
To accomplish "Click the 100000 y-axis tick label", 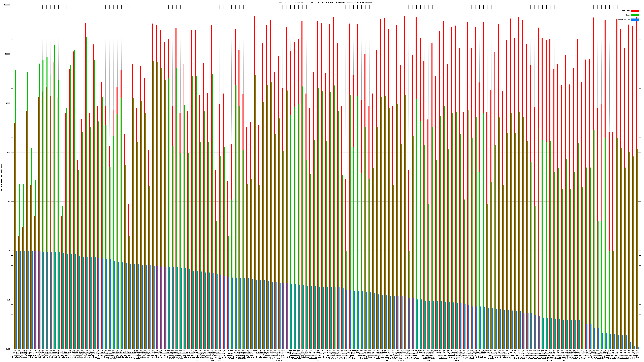I will [7, 5].
